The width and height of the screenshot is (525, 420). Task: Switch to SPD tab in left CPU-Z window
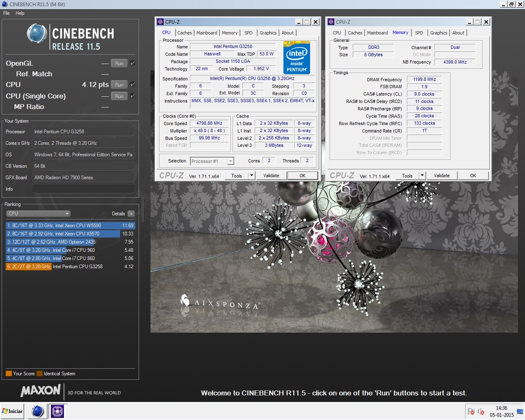(x=249, y=33)
